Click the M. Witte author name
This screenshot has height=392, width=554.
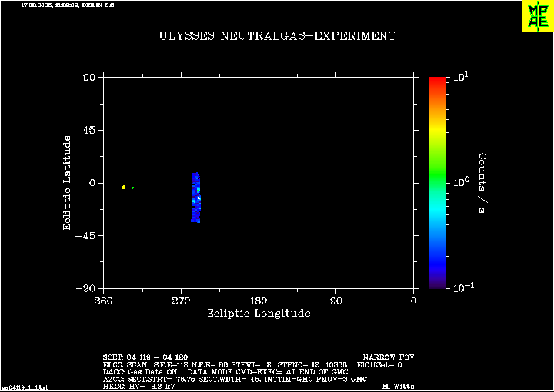[x=398, y=387]
